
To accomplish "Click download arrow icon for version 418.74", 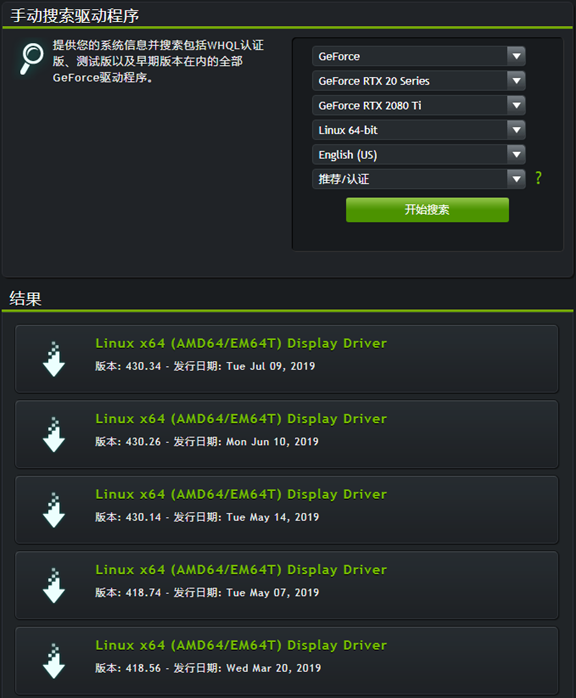I will coord(54,585).
